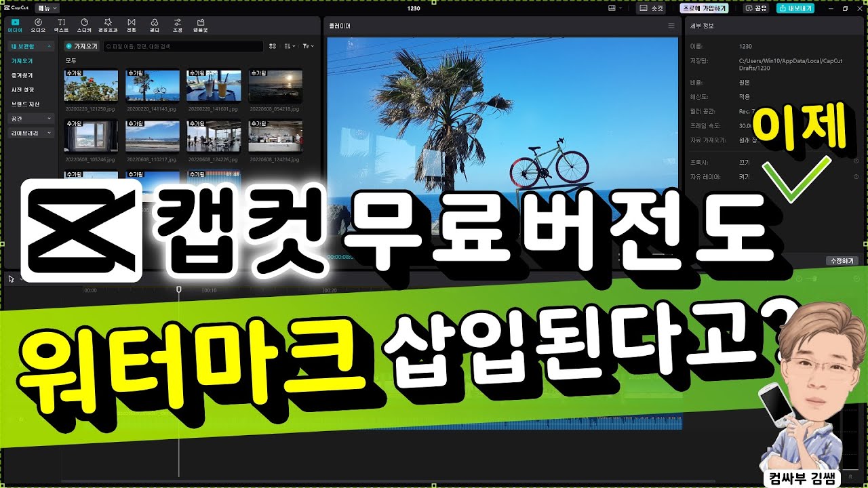Open the player panel hamburger menu
868x488 pixels.
click(671, 25)
